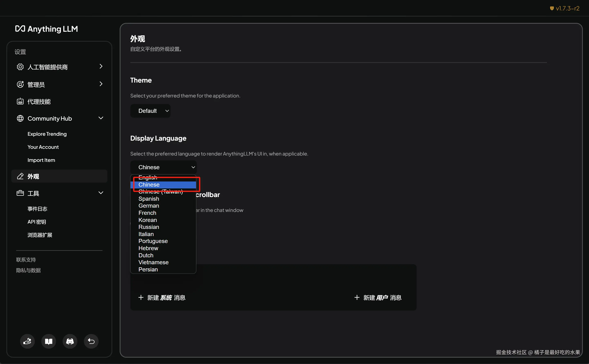Choose Korean in the language dropdown
This screenshot has width=589, height=364.
click(148, 220)
